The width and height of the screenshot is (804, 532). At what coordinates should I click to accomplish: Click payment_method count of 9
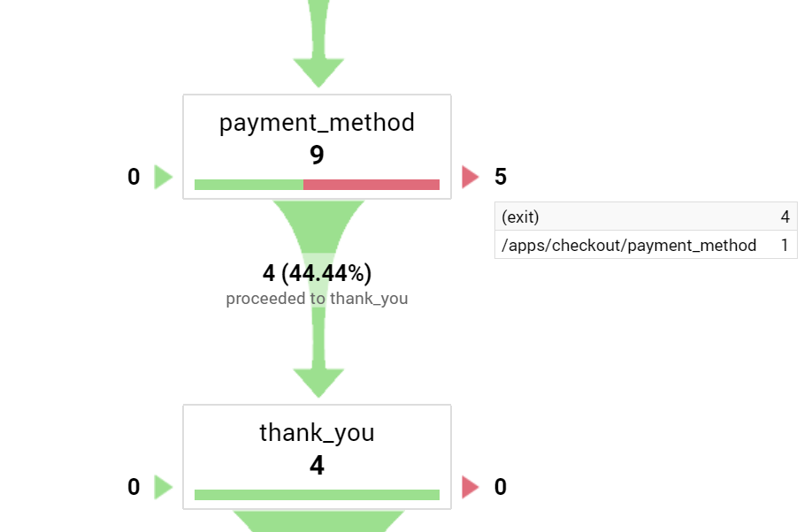click(317, 156)
